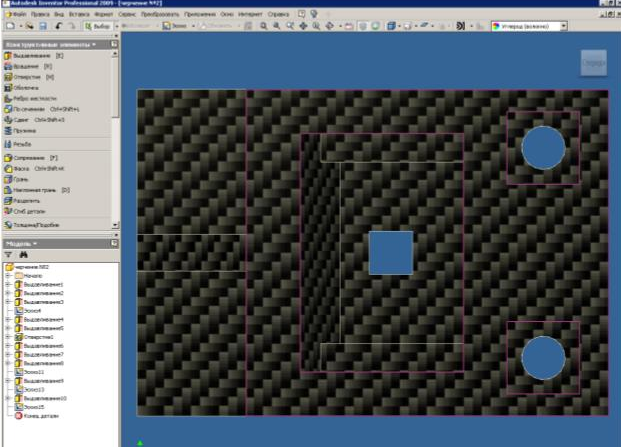Click the Save toolbar icon

point(43,26)
